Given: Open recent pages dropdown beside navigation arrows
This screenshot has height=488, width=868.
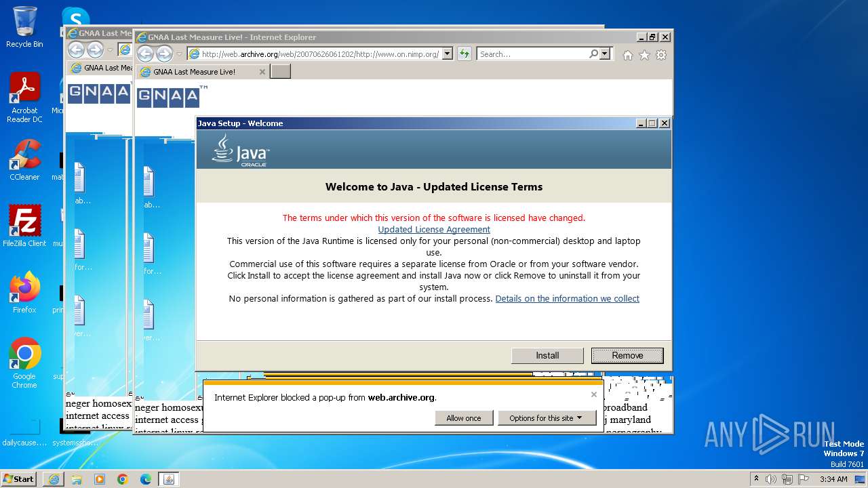Looking at the screenshot, I should [179, 54].
